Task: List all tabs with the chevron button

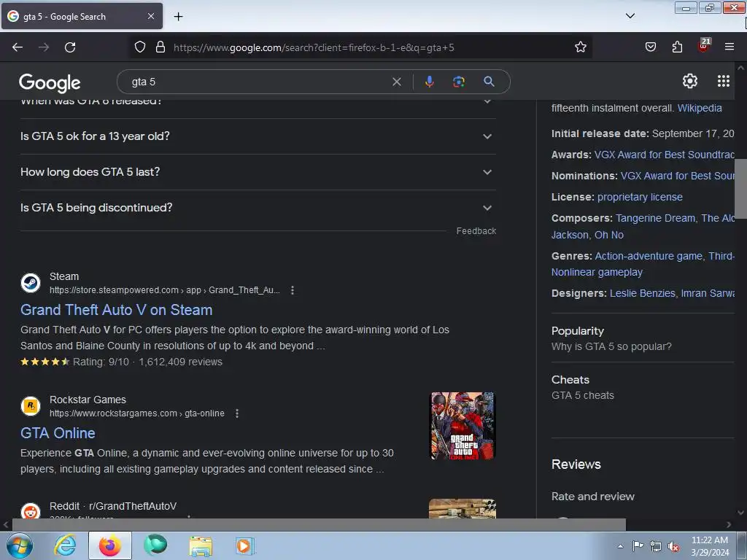Action: (x=630, y=16)
